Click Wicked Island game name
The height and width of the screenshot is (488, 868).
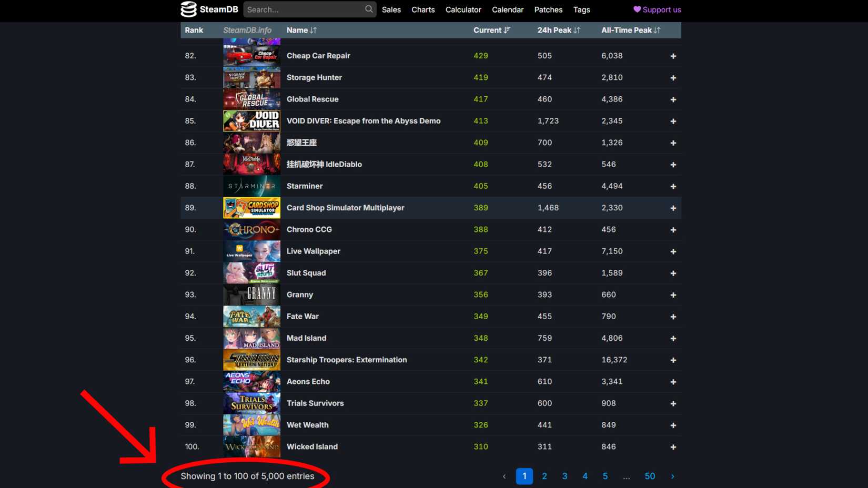[x=312, y=446]
